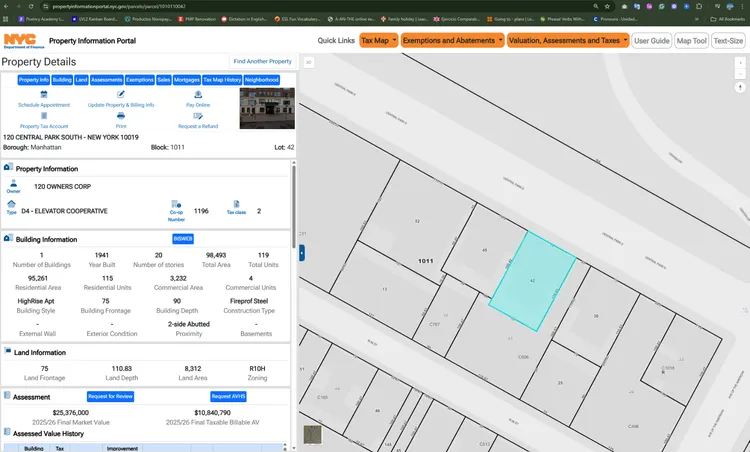
Task: Click the Update Property & Billing Info icon
Action: pos(121,94)
